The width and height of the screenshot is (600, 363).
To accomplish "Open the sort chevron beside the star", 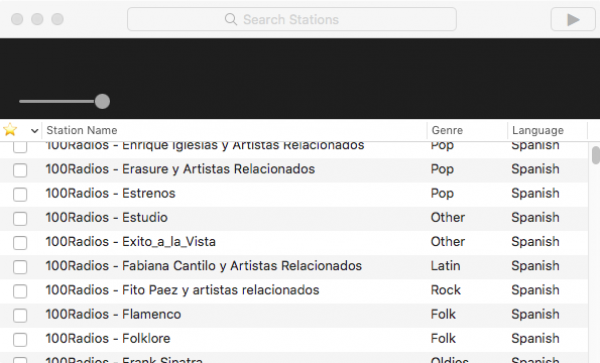I will point(34,131).
